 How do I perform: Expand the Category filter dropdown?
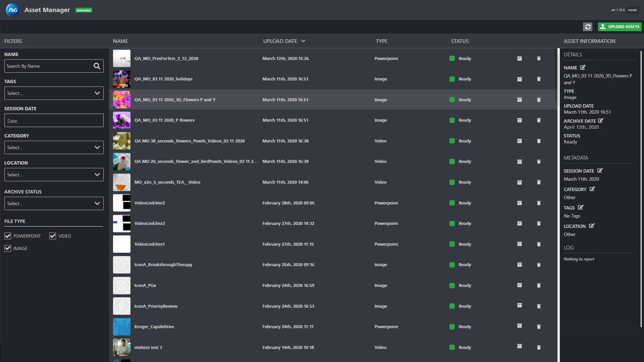tap(54, 147)
